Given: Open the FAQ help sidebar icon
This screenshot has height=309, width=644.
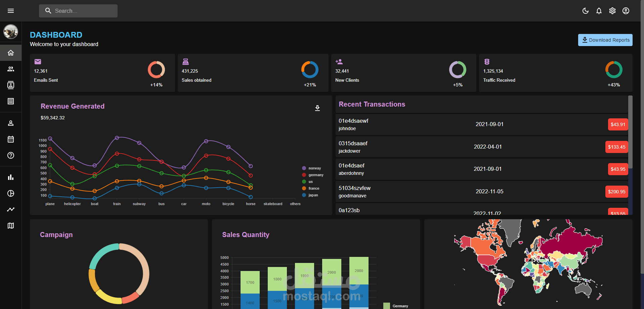Looking at the screenshot, I should 11,155.
